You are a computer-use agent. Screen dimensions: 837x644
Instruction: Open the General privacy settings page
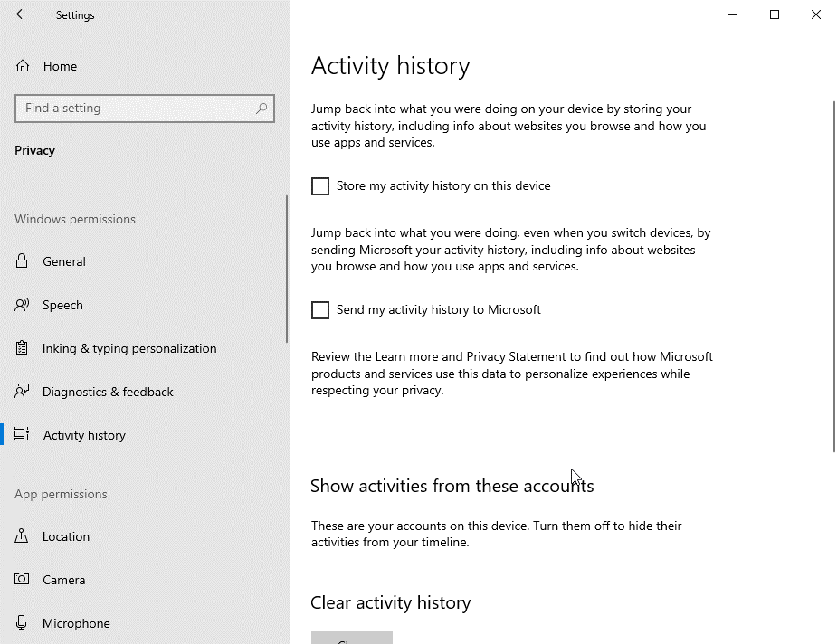tap(64, 261)
